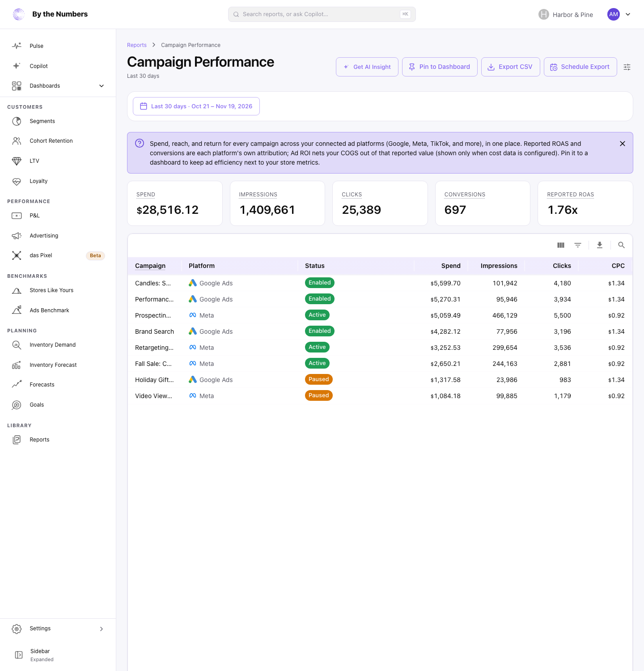Dismiss the info banner

(623, 144)
